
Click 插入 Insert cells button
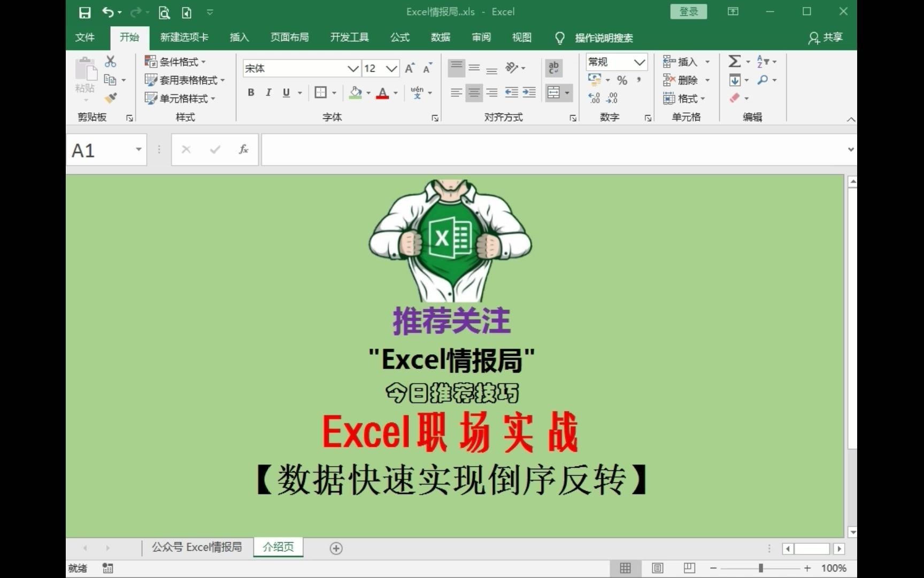pos(687,62)
